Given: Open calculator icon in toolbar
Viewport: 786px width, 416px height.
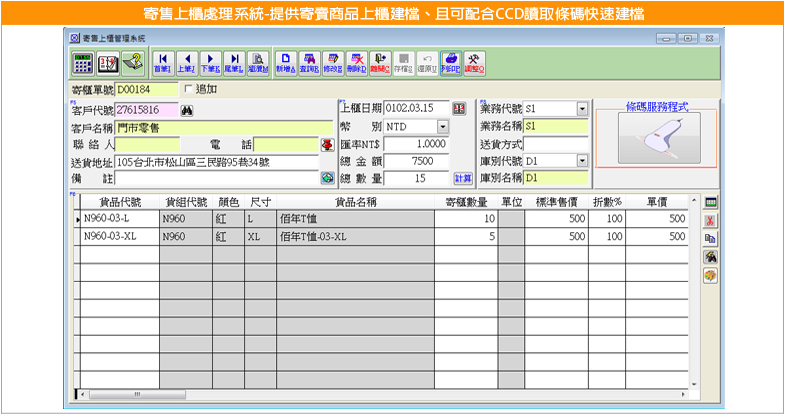Looking at the screenshot, I should pyautogui.click(x=83, y=62).
